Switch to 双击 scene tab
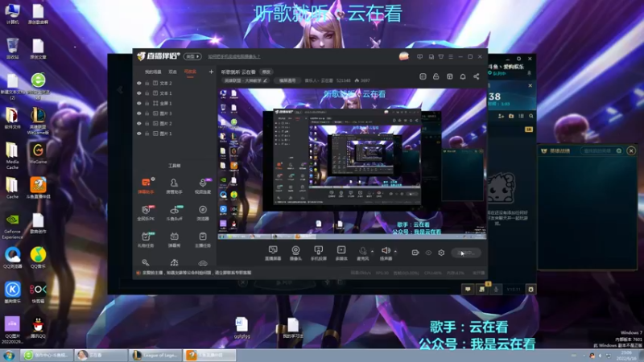Screen dimensions: 644x362 point(172,72)
